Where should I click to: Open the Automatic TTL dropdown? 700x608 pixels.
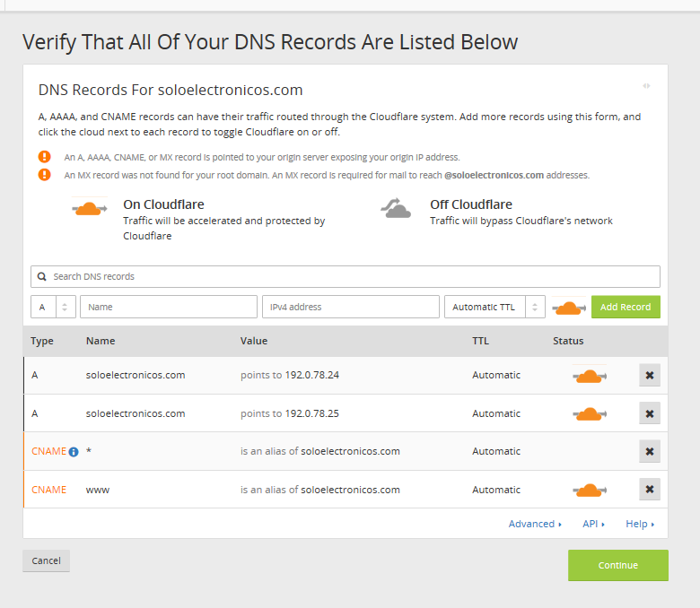point(494,307)
